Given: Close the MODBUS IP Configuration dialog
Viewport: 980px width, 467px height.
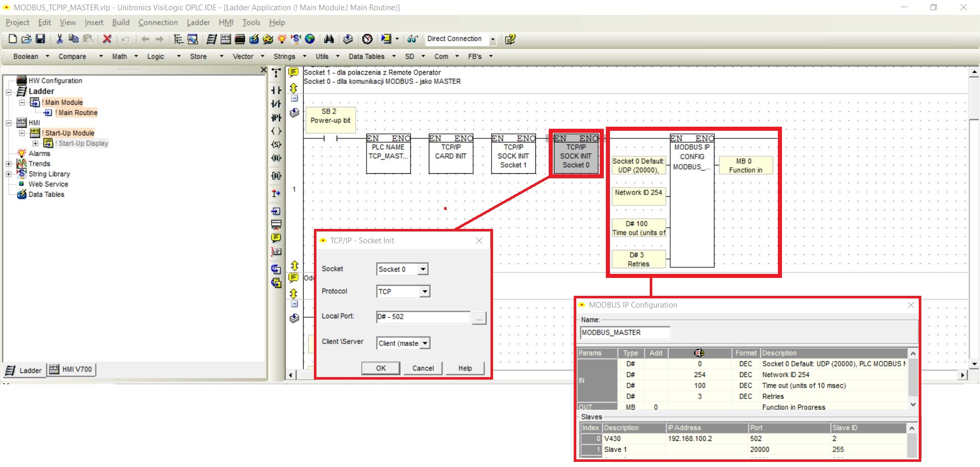Looking at the screenshot, I should click(x=911, y=305).
